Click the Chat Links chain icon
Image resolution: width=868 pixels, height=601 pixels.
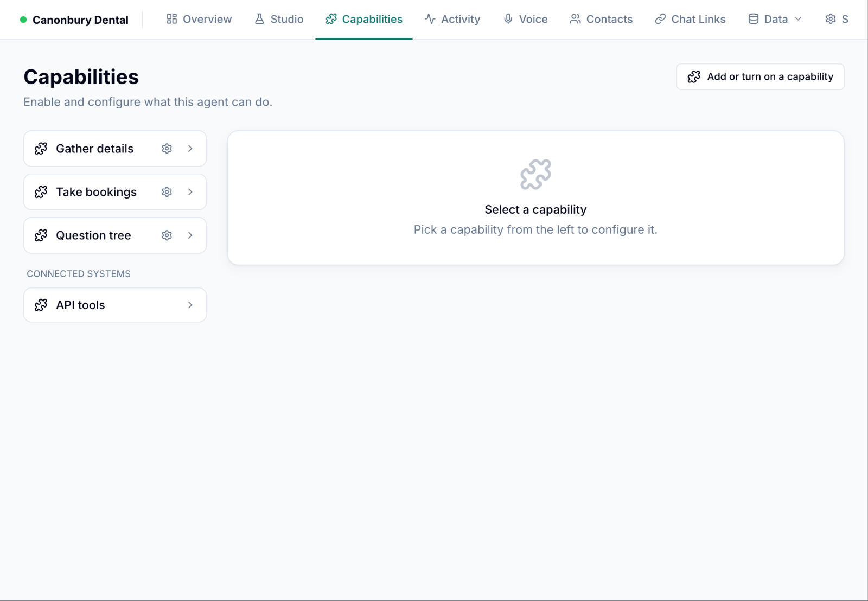(x=660, y=19)
